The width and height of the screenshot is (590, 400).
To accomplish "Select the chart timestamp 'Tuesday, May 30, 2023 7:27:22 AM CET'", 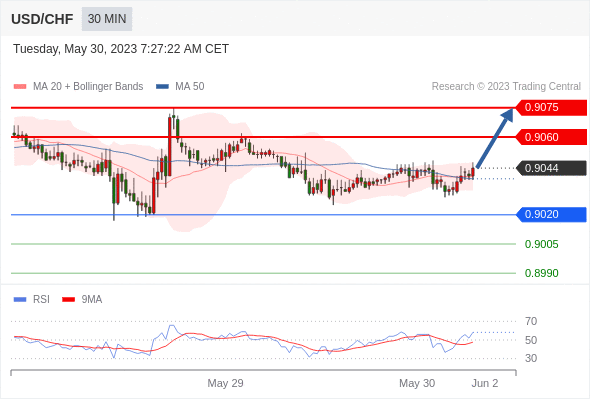I will pyautogui.click(x=121, y=49).
